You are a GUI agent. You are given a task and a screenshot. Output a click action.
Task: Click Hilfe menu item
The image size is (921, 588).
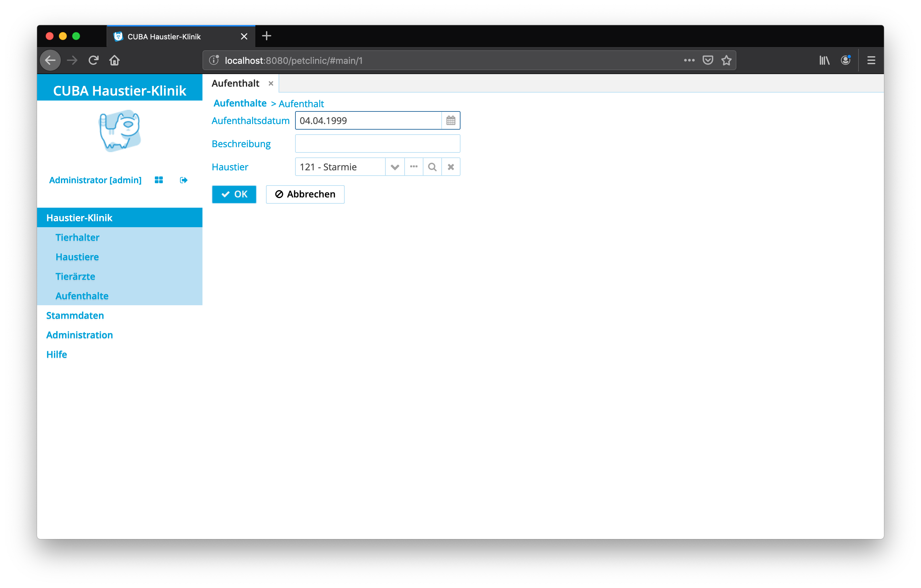click(x=56, y=354)
